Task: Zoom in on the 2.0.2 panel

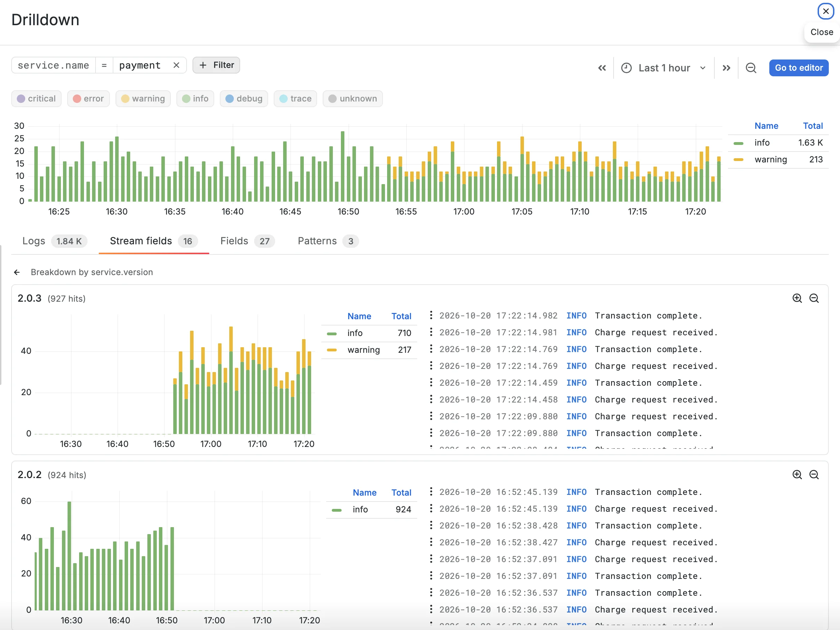Action: [797, 475]
